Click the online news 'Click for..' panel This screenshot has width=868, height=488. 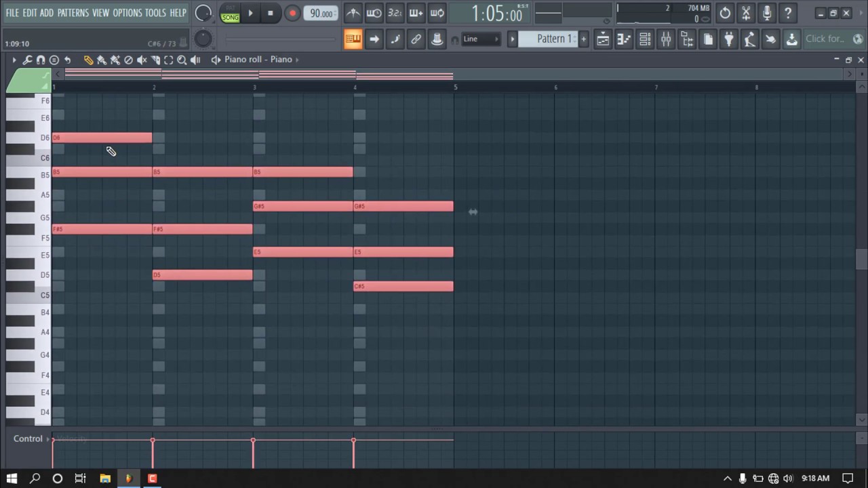coord(834,39)
